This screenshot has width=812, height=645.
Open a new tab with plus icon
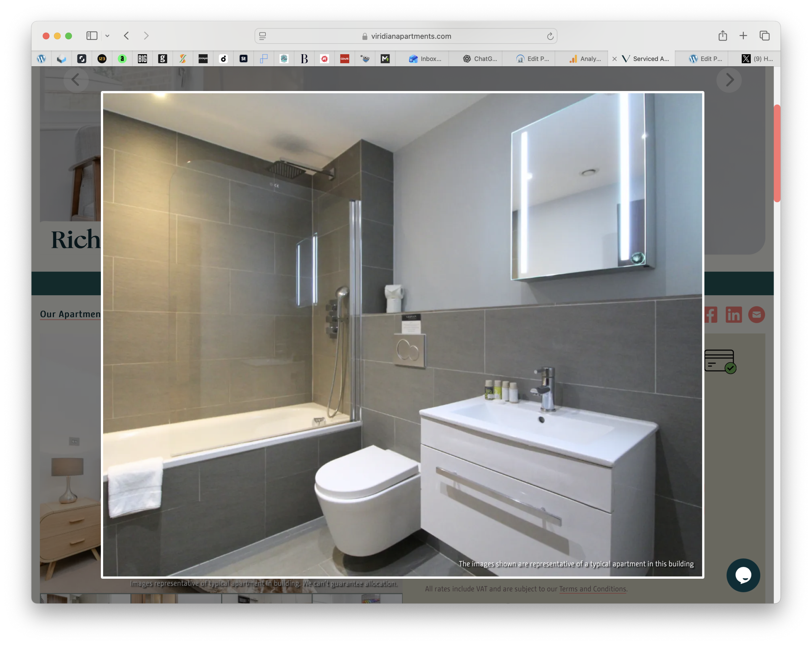(743, 36)
